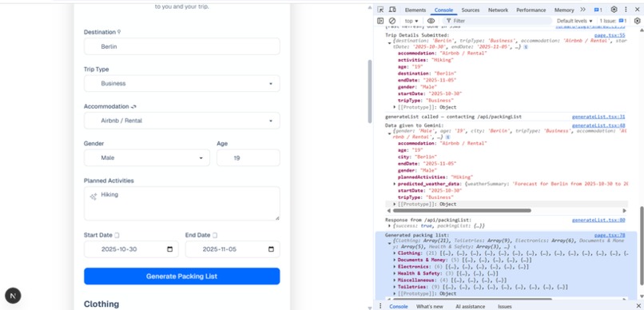Open the drawer three-dot menu

tap(380, 306)
